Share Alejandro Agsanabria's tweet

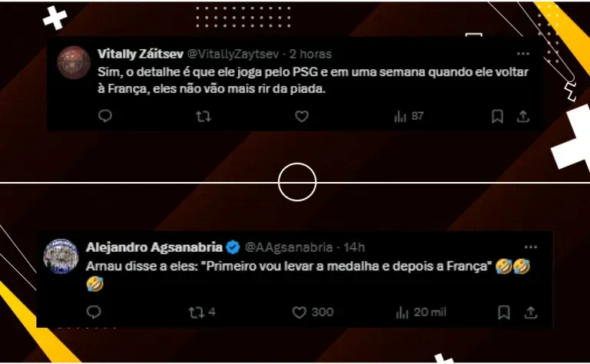click(531, 312)
